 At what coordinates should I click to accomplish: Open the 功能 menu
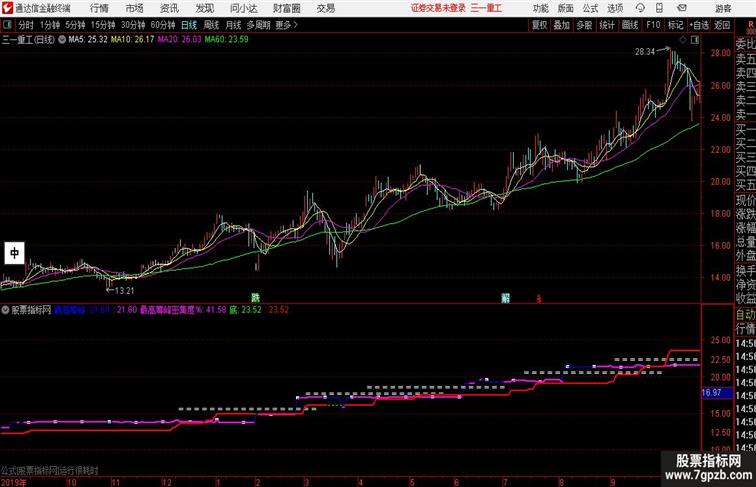coord(540,8)
